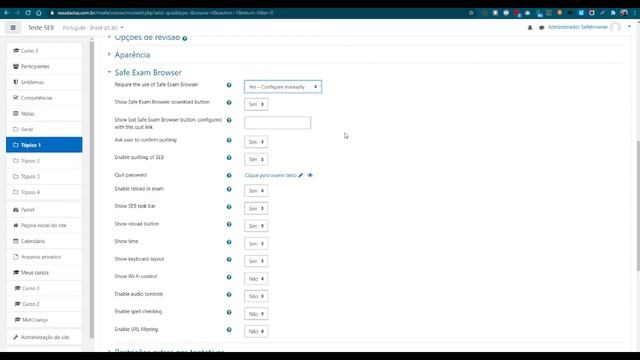The height and width of the screenshot is (360, 640).
Task: Click help icon for Ask user to confirm quitting
Action: pyautogui.click(x=229, y=140)
